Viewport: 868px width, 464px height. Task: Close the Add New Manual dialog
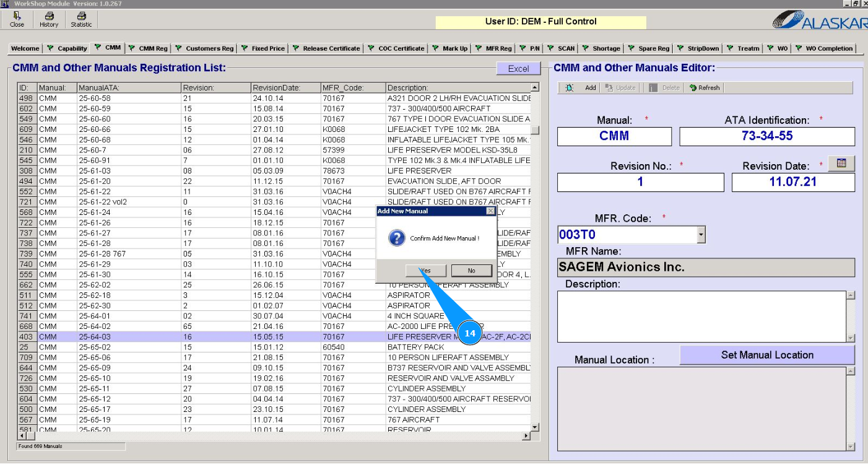click(490, 211)
